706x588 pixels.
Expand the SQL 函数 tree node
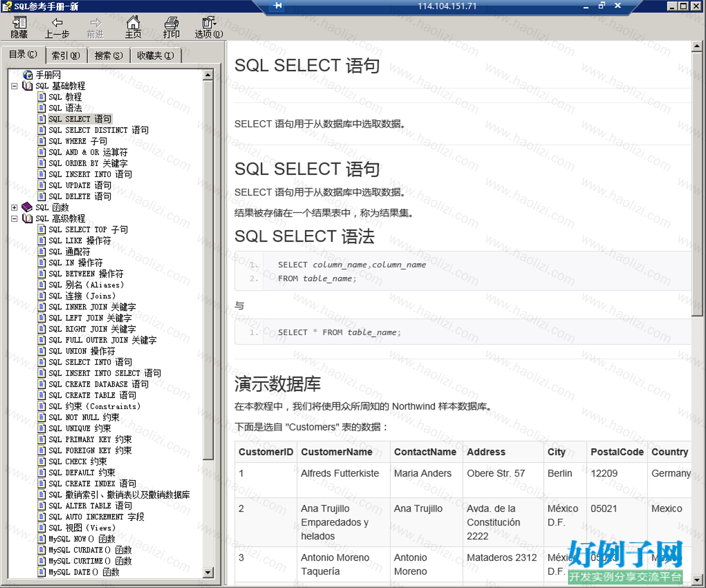click(x=14, y=208)
